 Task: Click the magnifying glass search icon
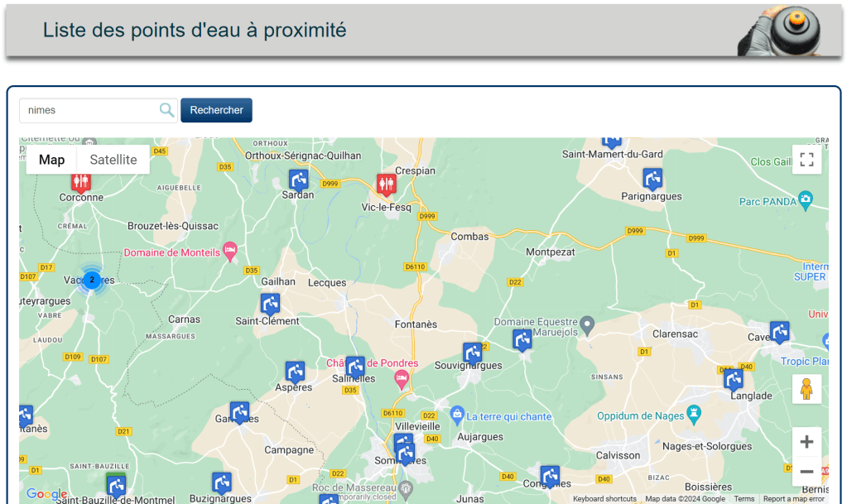[x=166, y=110]
